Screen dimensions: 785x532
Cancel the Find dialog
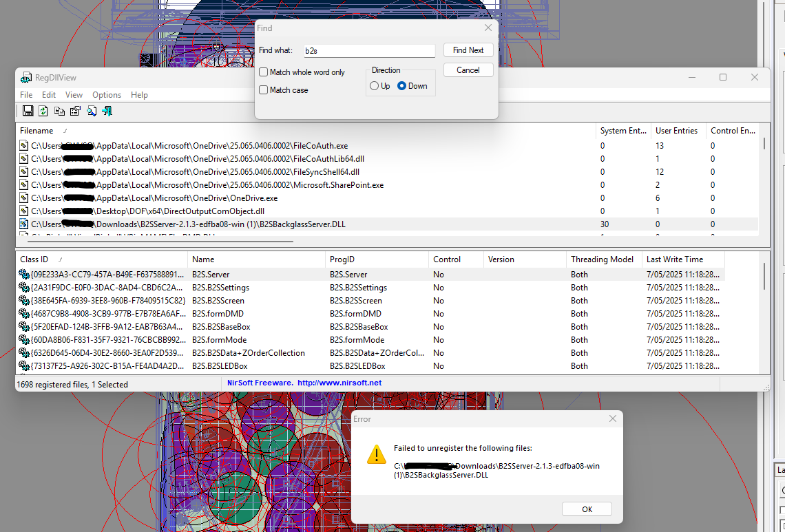click(468, 70)
